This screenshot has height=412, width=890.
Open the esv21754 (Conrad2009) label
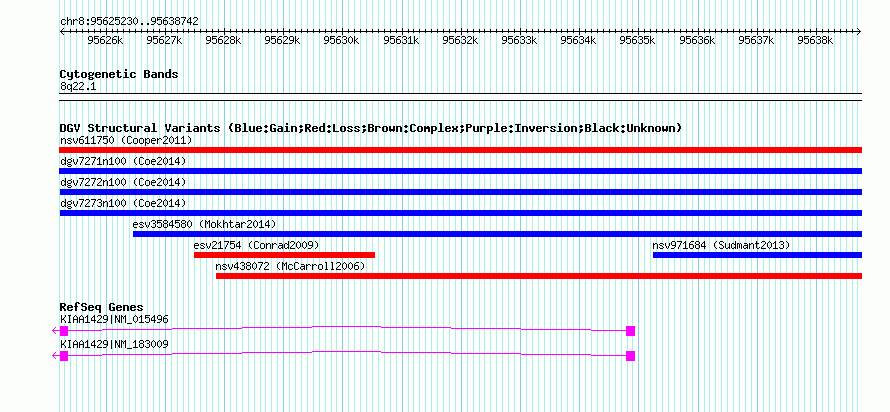(257, 245)
